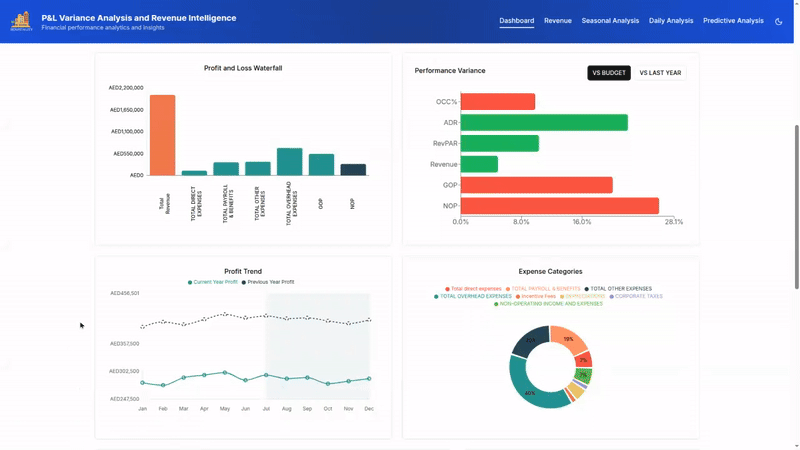Open the Revenue tab
This screenshot has width=800, height=450.
click(557, 21)
